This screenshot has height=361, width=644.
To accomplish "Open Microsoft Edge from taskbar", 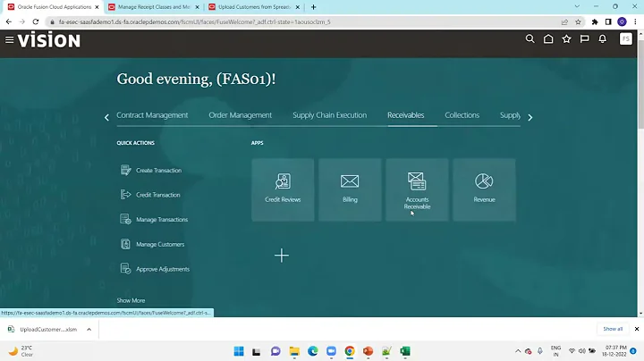I will click(312, 351).
